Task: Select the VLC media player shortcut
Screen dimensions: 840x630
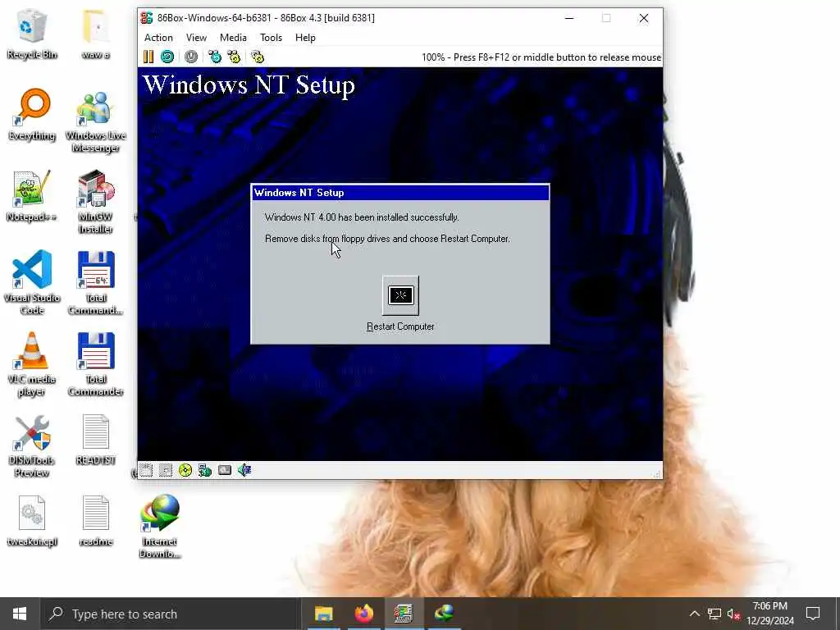Action: pyautogui.click(x=32, y=364)
